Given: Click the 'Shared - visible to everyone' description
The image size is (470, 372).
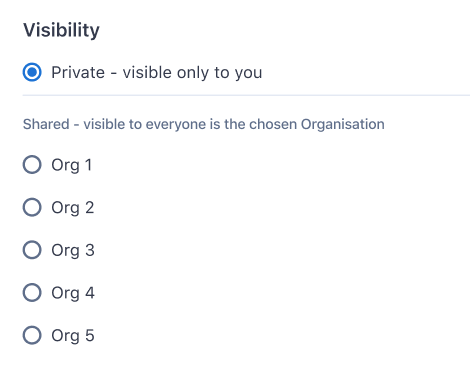Looking at the screenshot, I should click(x=203, y=124).
